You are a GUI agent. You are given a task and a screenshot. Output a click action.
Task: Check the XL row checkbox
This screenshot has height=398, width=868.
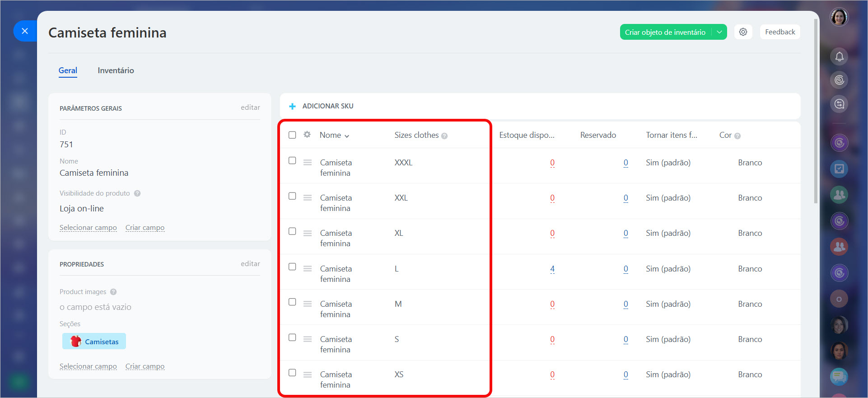[292, 231]
